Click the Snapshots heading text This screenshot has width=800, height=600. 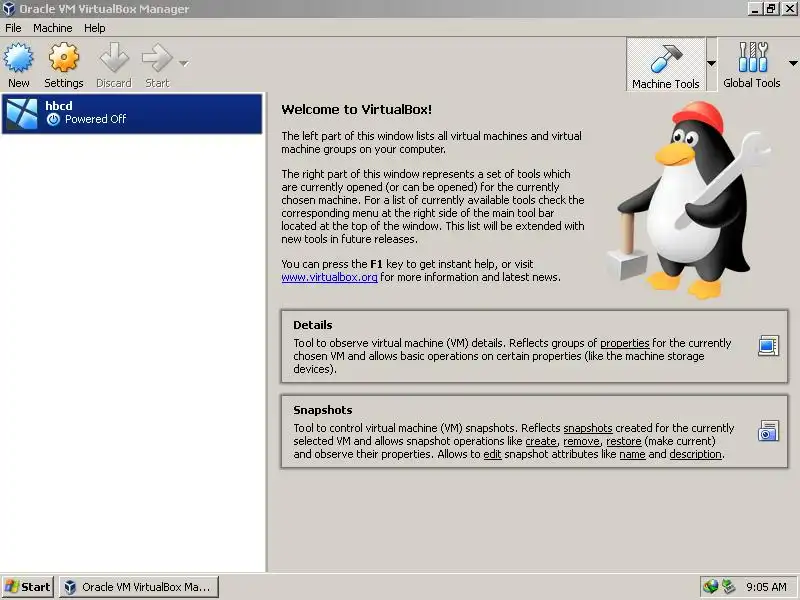(322, 410)
